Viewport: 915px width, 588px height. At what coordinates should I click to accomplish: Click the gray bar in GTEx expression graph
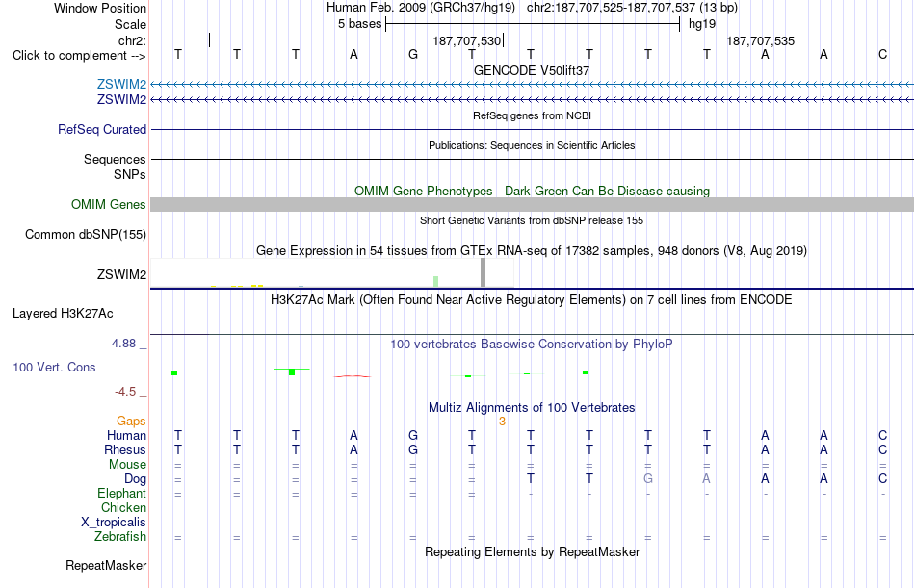(x=483, y=272)
